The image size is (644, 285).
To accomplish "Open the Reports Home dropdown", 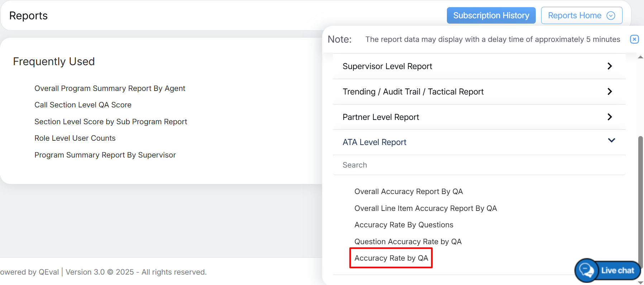I will pos(581,15).
